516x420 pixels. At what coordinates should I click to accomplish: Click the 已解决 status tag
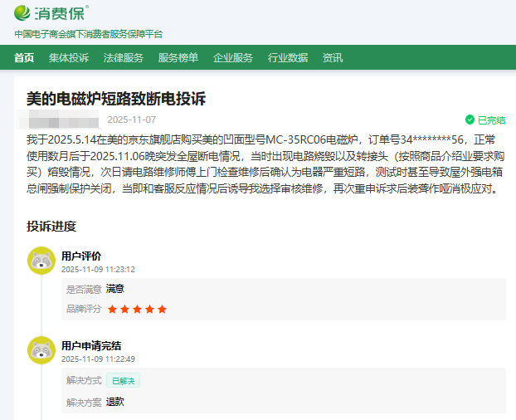[x=123, y=380]
